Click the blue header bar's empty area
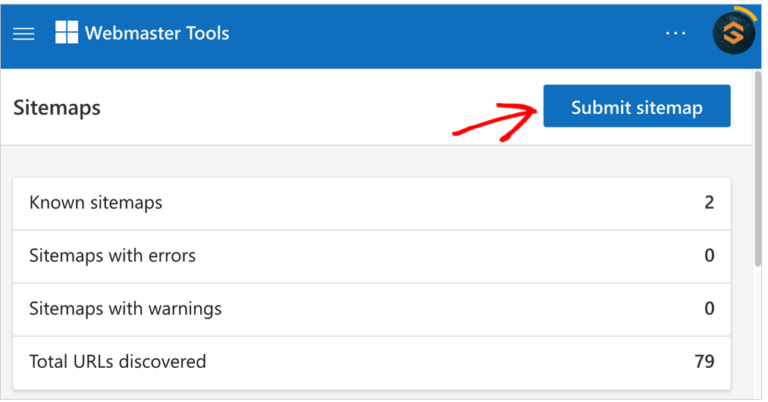This screenshot has width=768, height=402. click(x=450, y=33)
